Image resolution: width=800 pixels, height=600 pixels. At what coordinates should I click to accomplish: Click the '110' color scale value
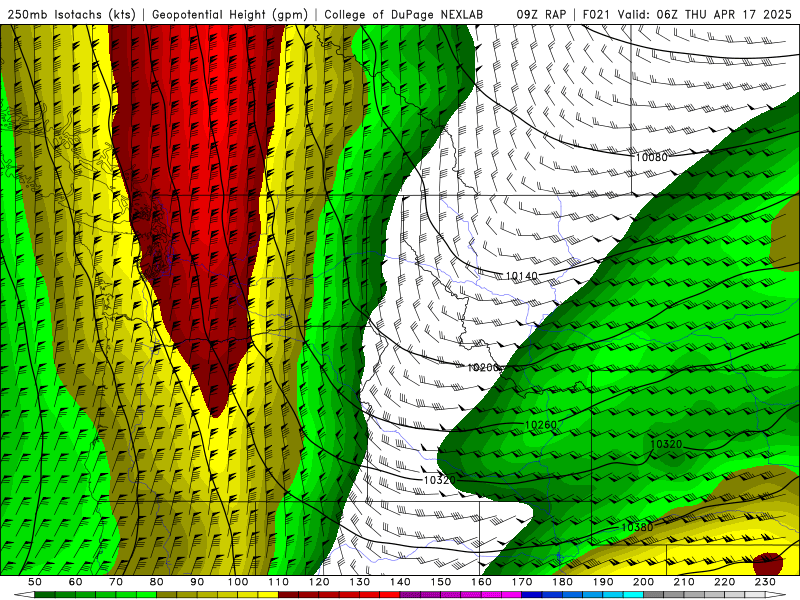[279, 582]
